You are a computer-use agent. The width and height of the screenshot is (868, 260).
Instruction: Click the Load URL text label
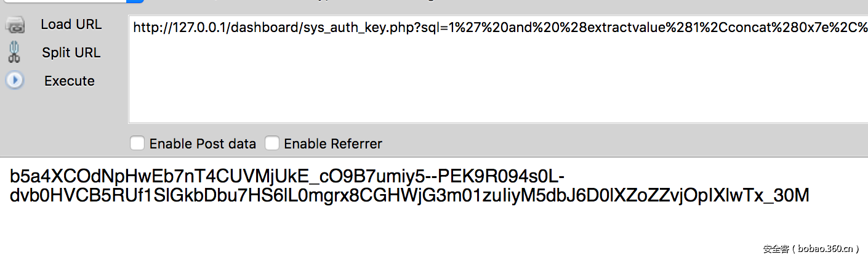pyautogui.click(x=71, y=25)
